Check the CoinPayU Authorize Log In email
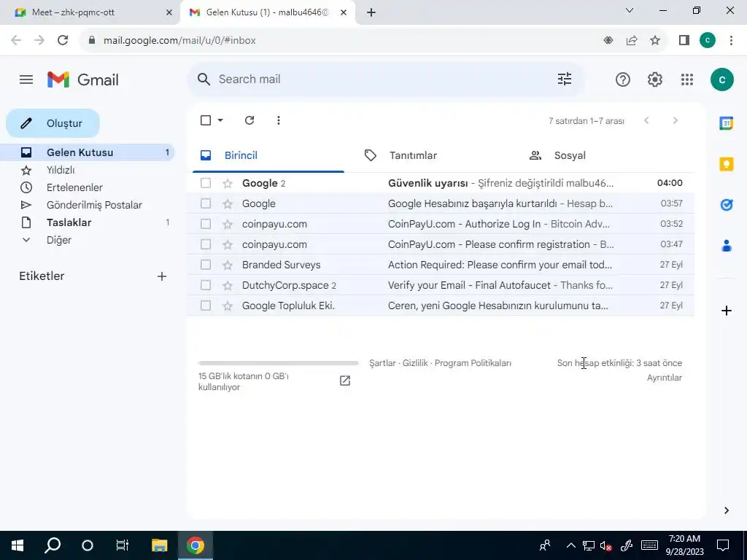747x560 pixels. [206, 224]
